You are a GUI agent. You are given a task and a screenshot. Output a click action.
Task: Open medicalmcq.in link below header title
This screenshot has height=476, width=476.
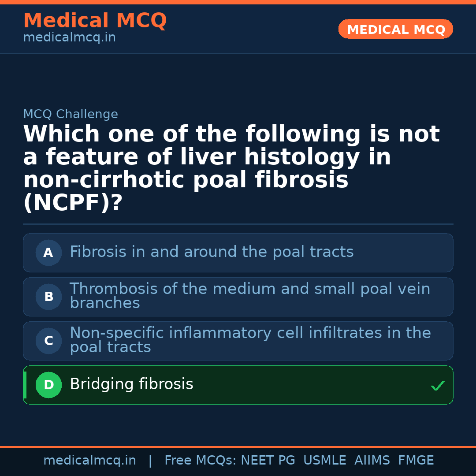69,38
